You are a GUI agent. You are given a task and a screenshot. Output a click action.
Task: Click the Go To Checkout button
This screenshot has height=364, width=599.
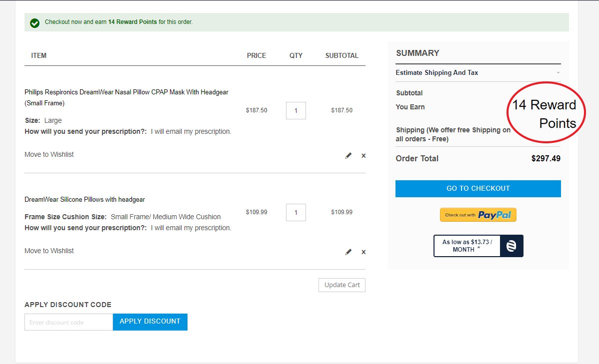click(478, 188)
